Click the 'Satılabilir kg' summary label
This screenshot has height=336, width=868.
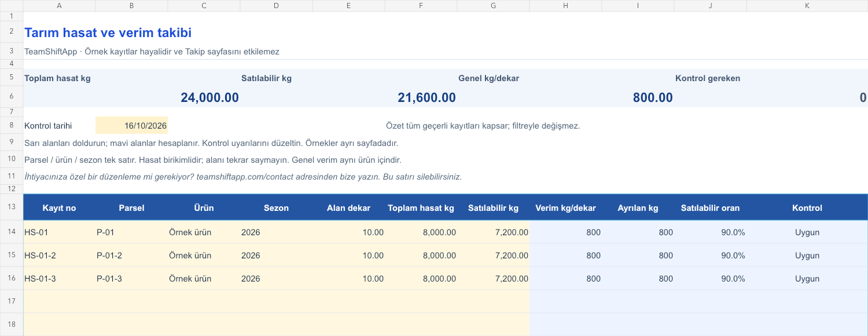click(266, 78)
